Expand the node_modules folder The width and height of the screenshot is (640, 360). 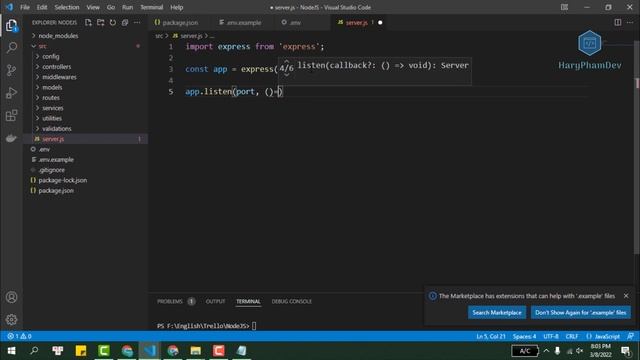coord(58,36)
